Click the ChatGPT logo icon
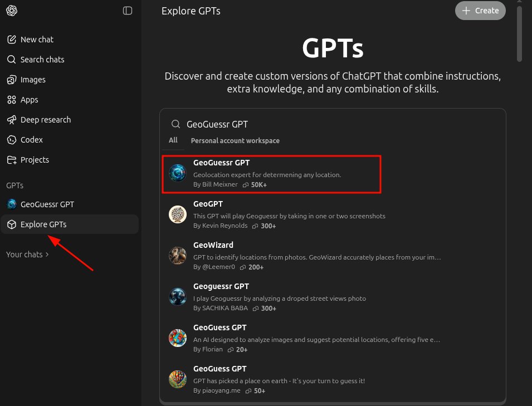 [12, 11]
